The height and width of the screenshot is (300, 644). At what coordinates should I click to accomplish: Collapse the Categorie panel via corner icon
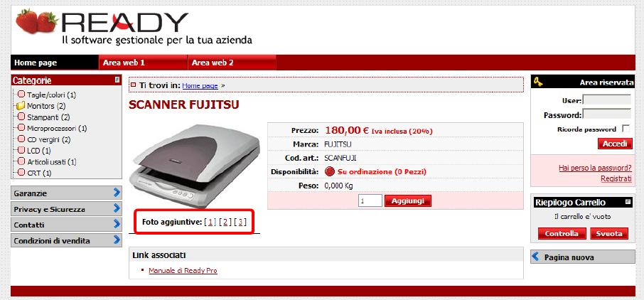tap(118, 80)
